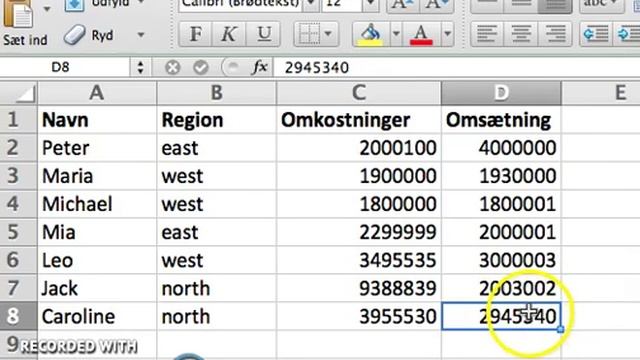Click the formula bar showing 2945340
The height and width of the screenshot is (360, 640).
(x=456, y=67)
